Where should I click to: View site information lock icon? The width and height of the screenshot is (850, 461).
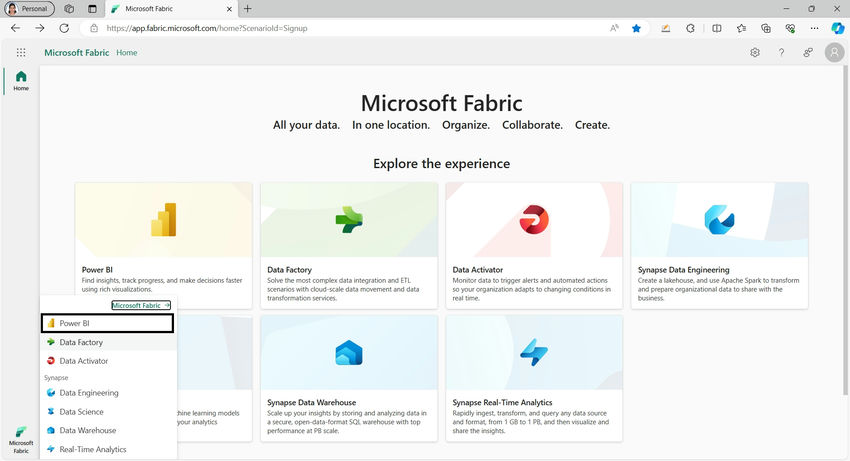coord(94,28)
